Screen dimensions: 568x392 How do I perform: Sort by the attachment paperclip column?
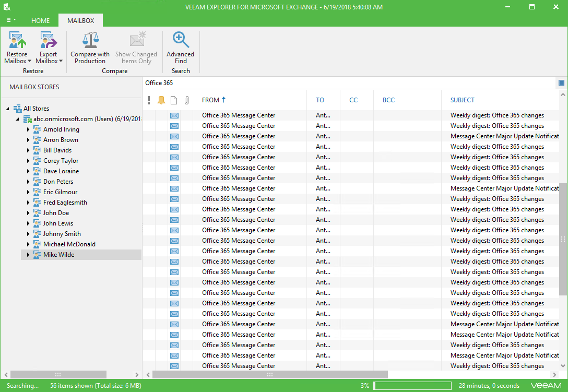point(186,100)
